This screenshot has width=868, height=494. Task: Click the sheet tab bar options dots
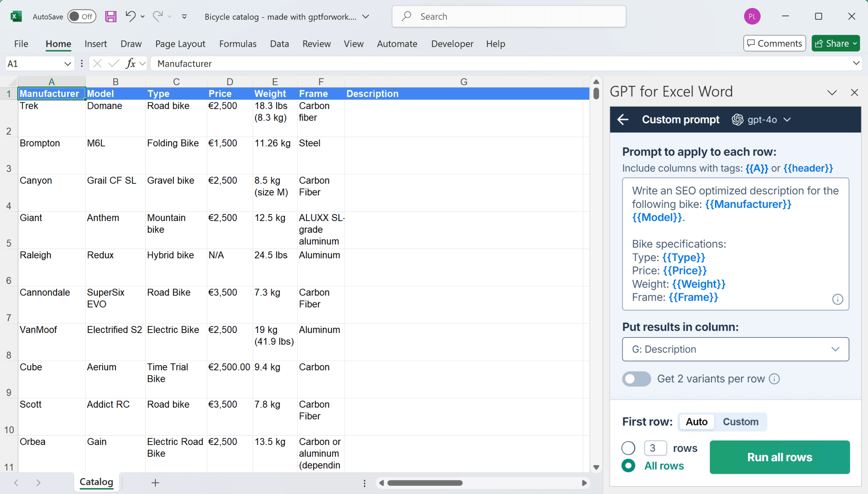click(x=364, y=483)
